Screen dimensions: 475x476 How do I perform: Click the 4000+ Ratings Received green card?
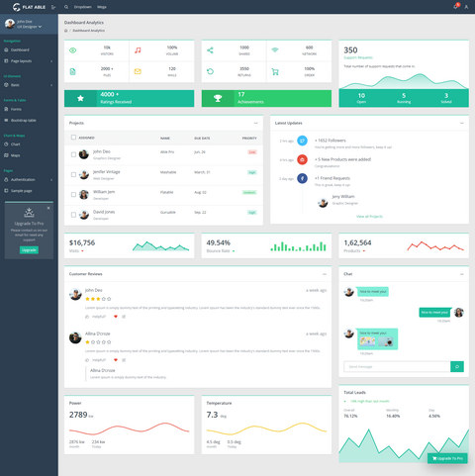coord(129,98)
